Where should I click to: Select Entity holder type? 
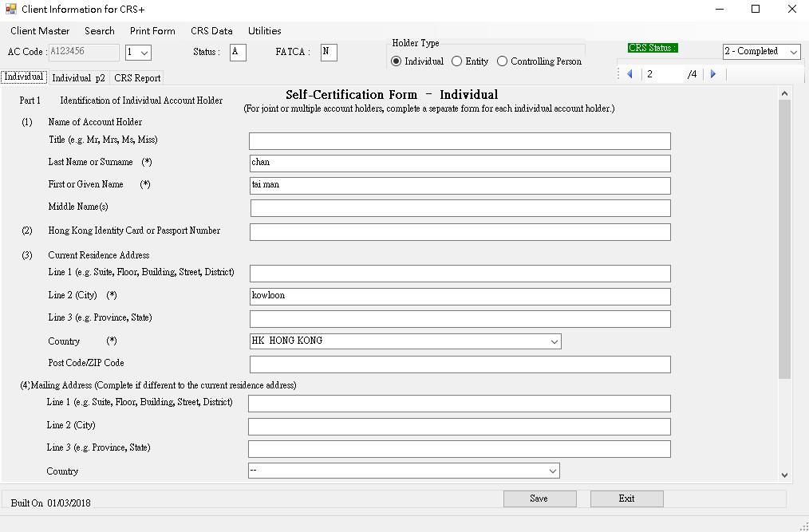coord(470,61)
